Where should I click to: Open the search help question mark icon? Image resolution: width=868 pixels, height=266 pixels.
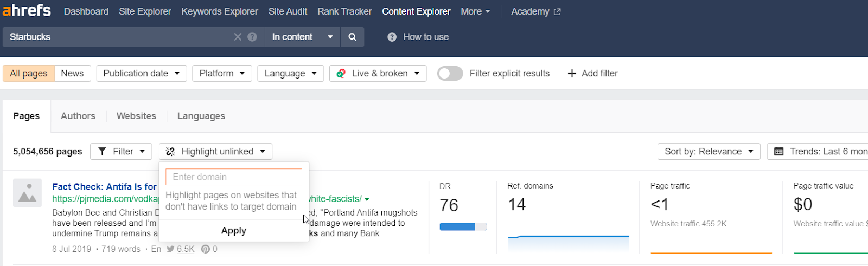point(252,37)
